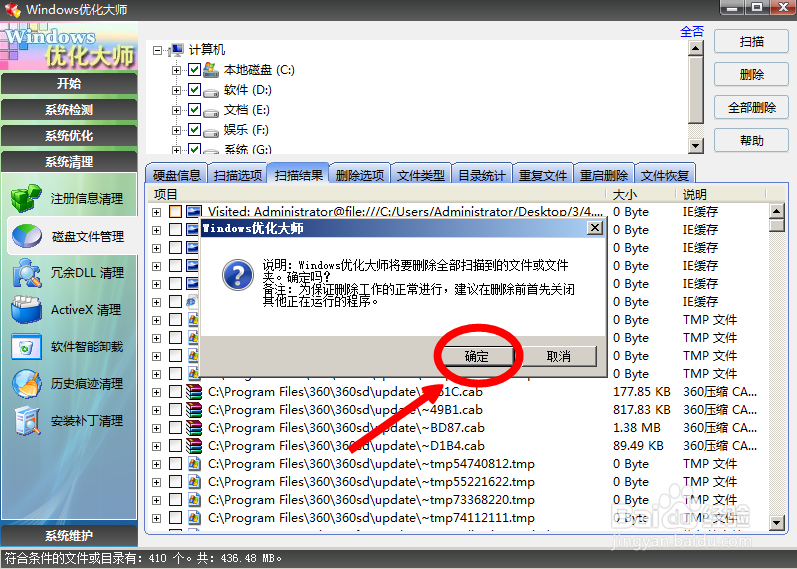Expand the 文档 (E:) tree node

(176, 110)
